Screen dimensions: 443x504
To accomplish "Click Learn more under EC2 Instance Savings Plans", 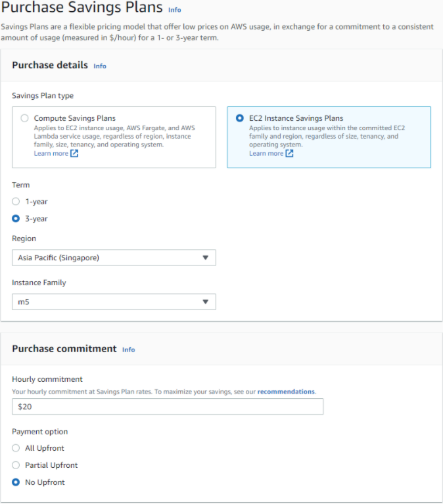I will (x=266, y=153).
